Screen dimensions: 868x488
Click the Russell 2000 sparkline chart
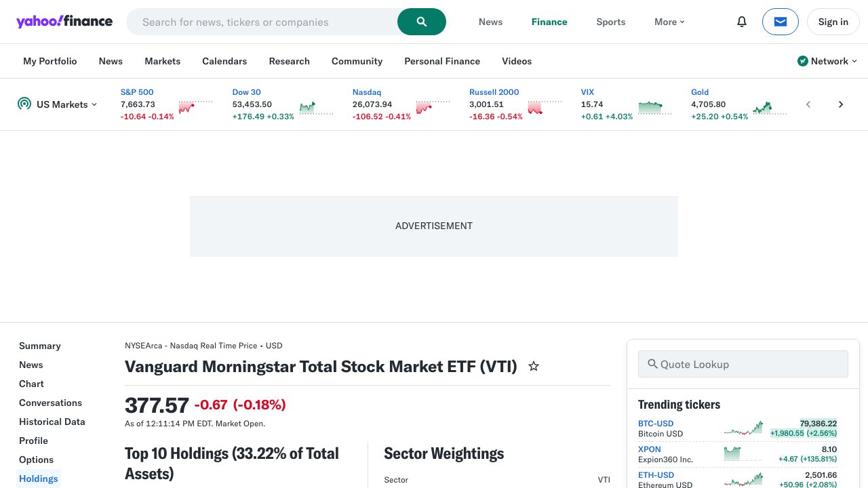pyautogui.click(x=545, y=107)
